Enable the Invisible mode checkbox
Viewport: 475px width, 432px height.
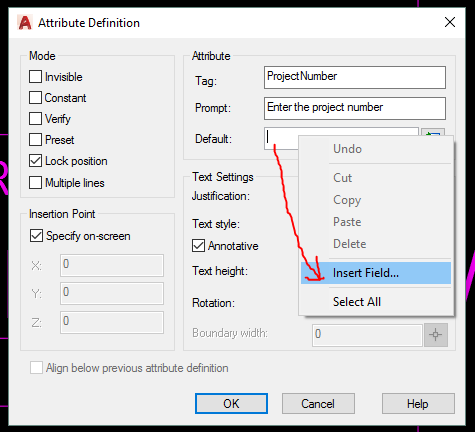pyautogui.click(x=35, y=76)
